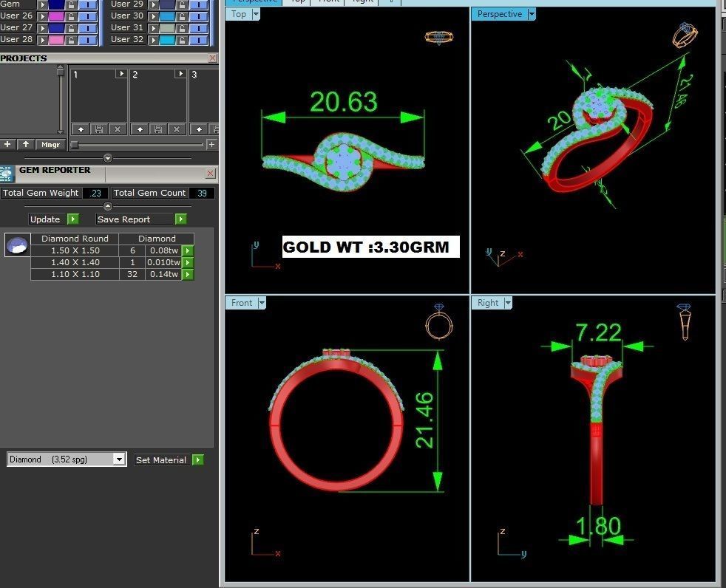Click User 32 cyan color swatch
The image size is (726, 588).
[x=167, y=40]
